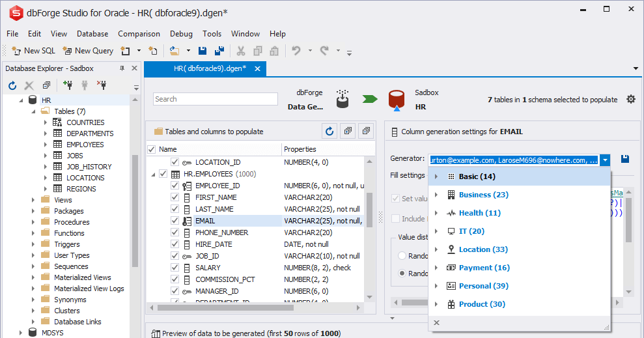The height and width of the screenshot is (338, 644).
Task: Save the generator settings with the disk icon
Action: pyautogui.click(x=625, y=158)
